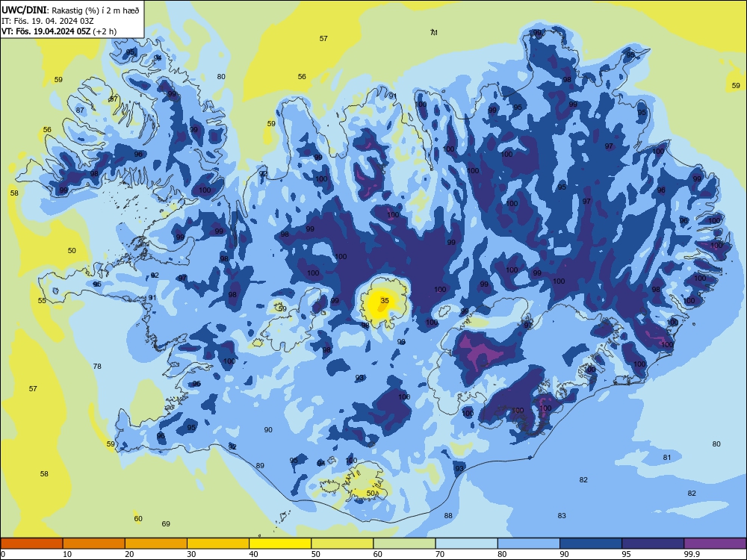
Task: Click the lightest blue 70–80 legend swatch
Action: point(466,544)
